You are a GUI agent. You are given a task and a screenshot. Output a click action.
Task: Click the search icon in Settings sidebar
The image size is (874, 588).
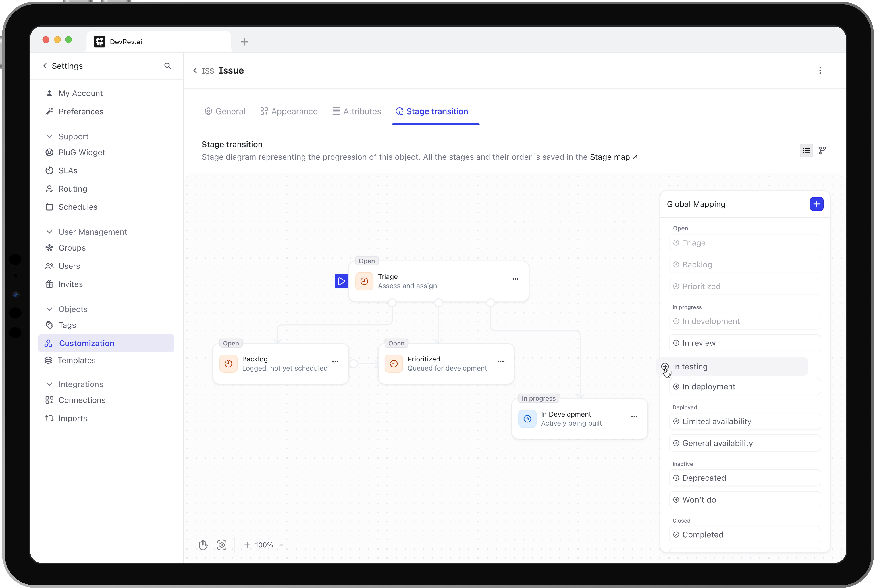click(168, 66)
